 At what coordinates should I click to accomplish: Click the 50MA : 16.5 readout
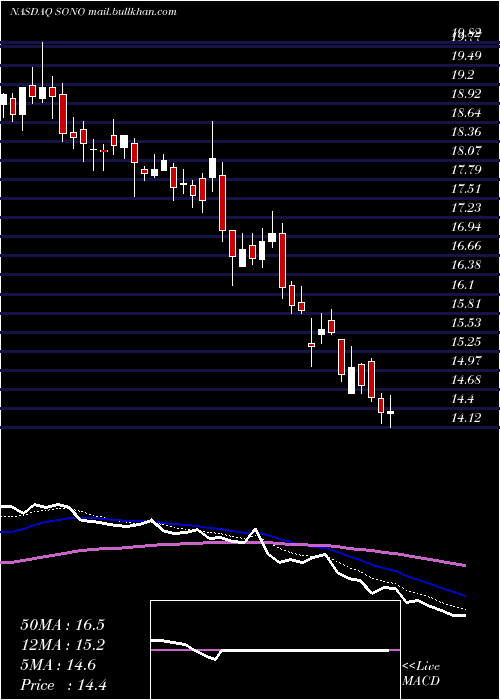62,625
